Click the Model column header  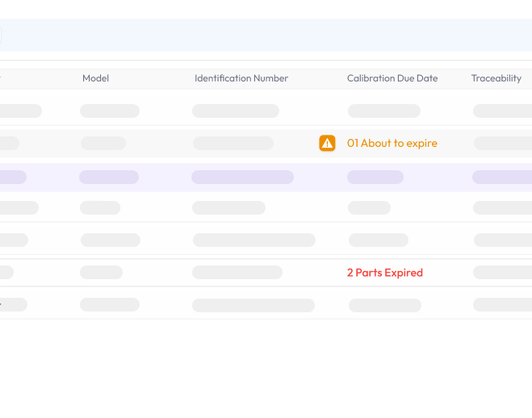96,78
